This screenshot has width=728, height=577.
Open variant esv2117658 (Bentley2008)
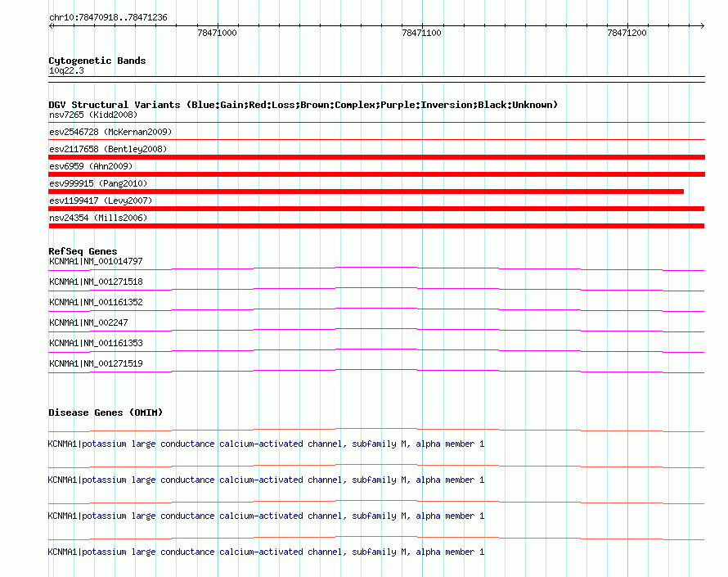coord(108,149)
